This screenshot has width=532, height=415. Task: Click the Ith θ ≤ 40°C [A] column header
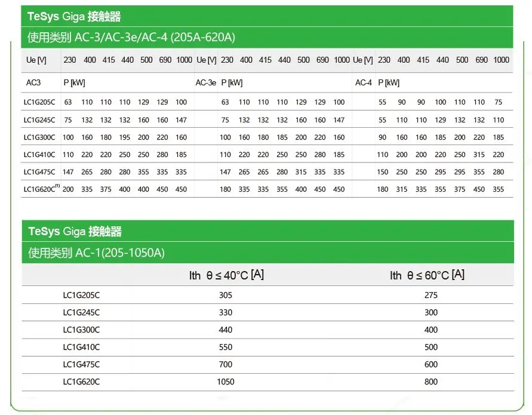[226, 275]
